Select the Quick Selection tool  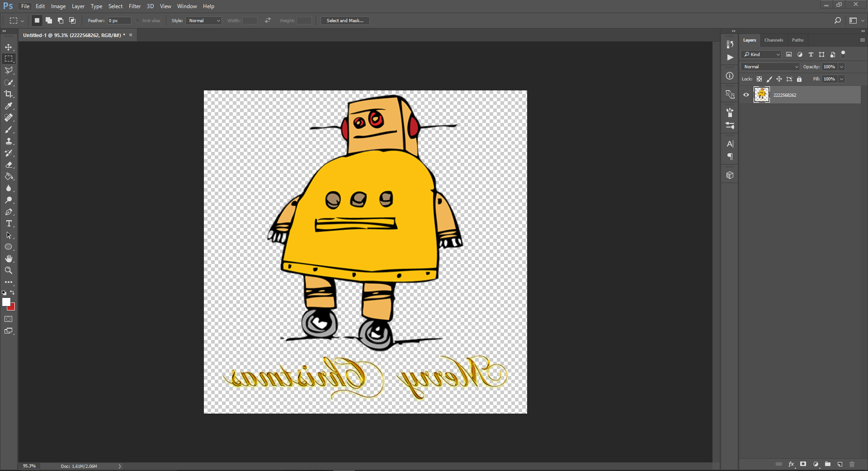point(9,82)
